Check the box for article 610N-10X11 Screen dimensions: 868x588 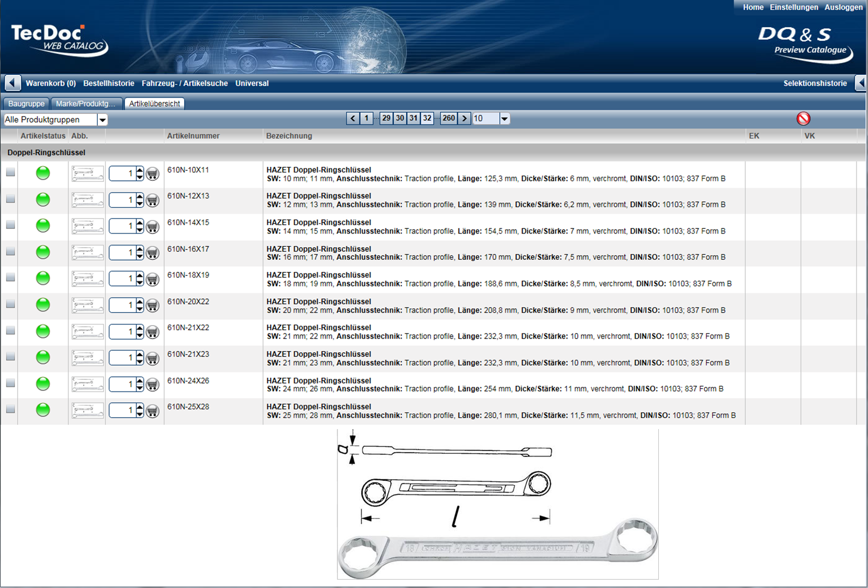point(10,172)
